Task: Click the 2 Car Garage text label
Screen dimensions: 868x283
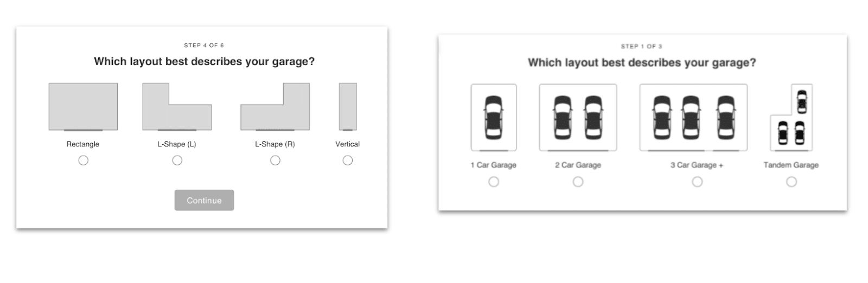Action: click(578, 165)
